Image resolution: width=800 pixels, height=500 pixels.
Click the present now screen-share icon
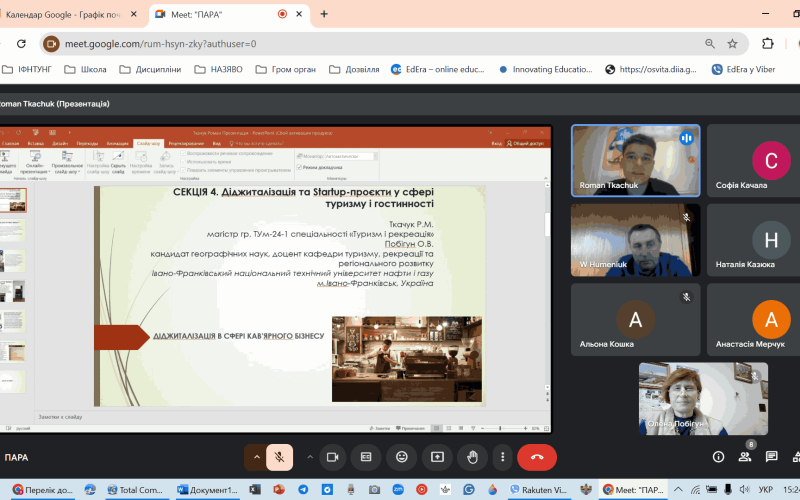[437, 457]
